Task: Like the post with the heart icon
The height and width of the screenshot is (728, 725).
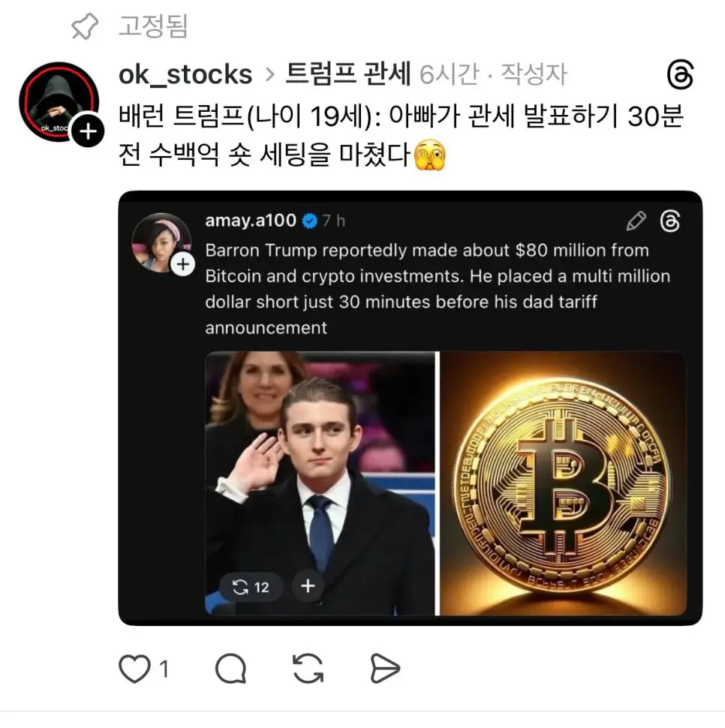Action: click(134, 669)
